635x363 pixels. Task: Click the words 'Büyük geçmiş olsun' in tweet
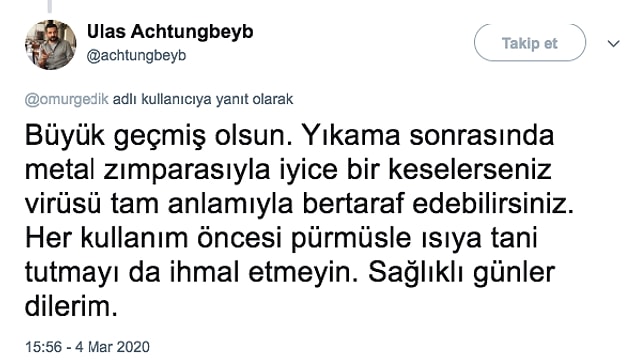click(158, 136)
